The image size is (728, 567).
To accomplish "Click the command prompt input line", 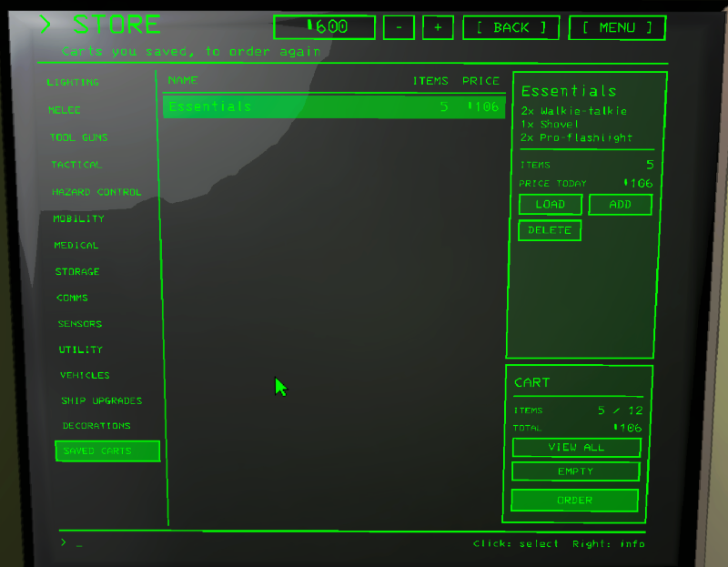I will coord(72,542).
